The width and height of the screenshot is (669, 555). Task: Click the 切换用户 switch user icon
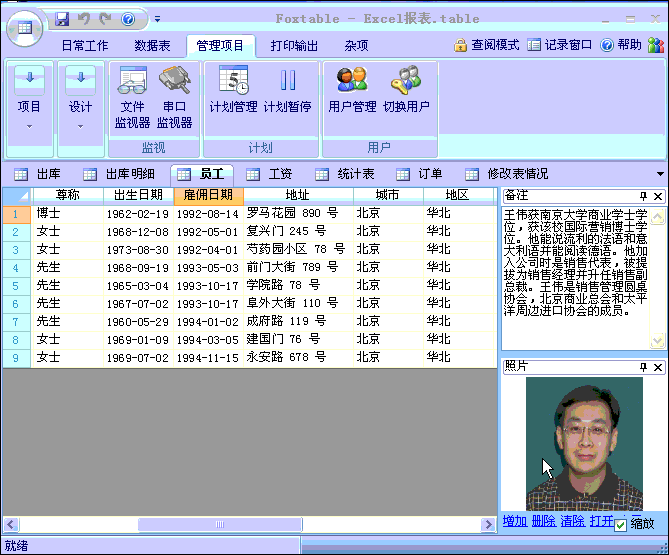[406, 90]
